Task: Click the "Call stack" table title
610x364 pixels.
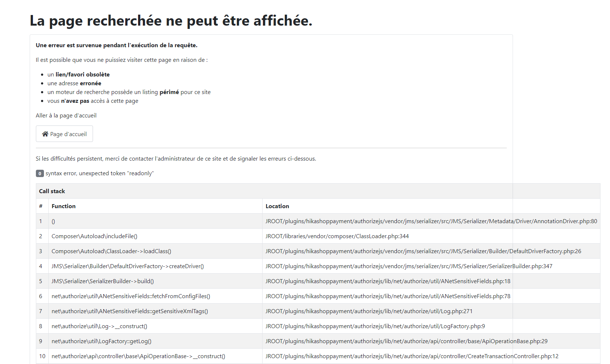Action: (x=52, y=191)
